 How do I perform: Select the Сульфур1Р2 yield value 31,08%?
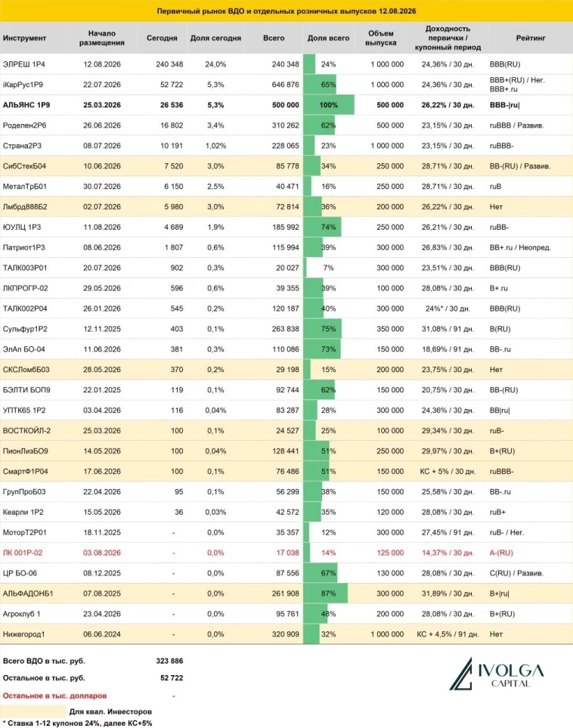[434, 329]
